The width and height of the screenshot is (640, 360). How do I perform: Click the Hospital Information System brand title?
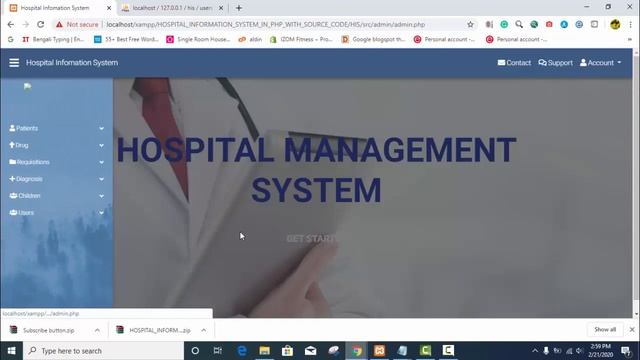72,62
